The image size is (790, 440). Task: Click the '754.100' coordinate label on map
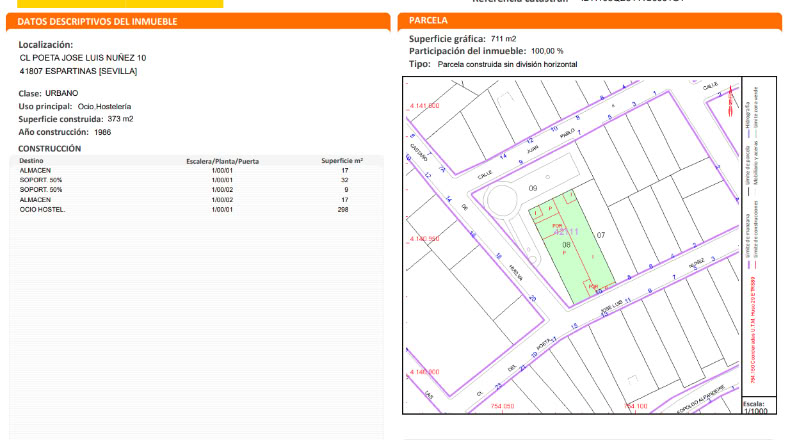click(x=636, y=406)
